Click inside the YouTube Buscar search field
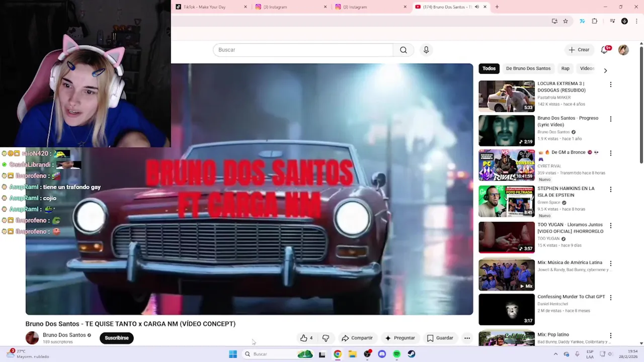Viewport: 644px width, 362px height. pos(303,50)
